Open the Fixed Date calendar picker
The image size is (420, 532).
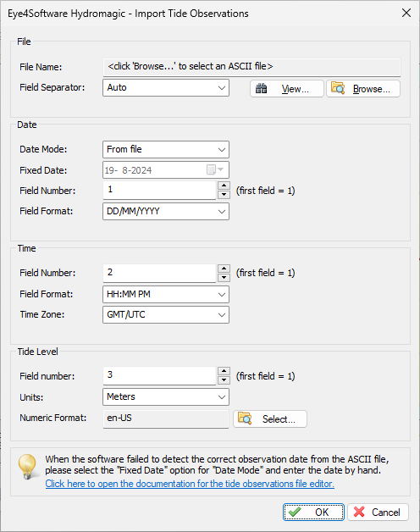215,169
